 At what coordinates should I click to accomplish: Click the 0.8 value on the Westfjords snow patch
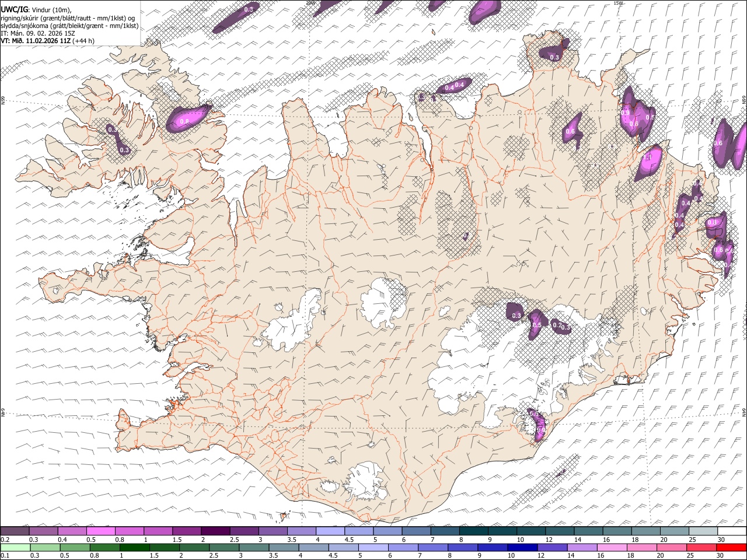coord(184,121)
